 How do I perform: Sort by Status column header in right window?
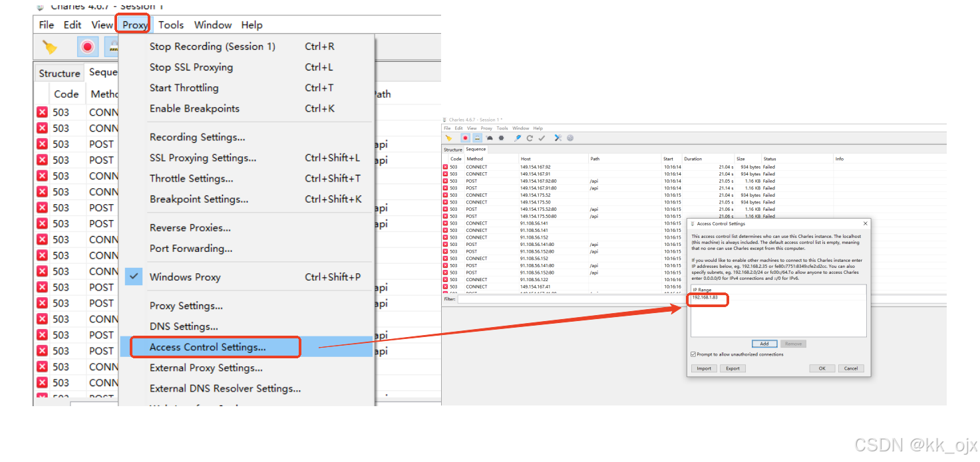pos(770,159)
